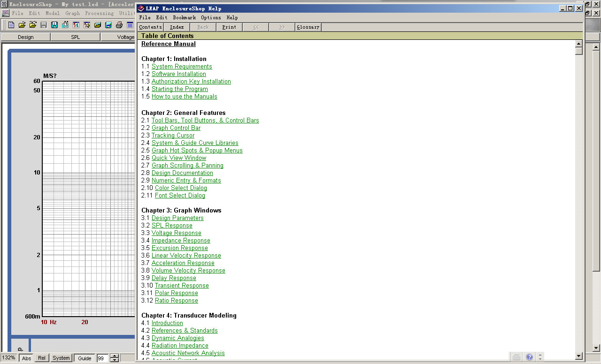The width and height of the screenshot is (601, 364).
Task: Click the lined page icon after printer
Action: 130,25
